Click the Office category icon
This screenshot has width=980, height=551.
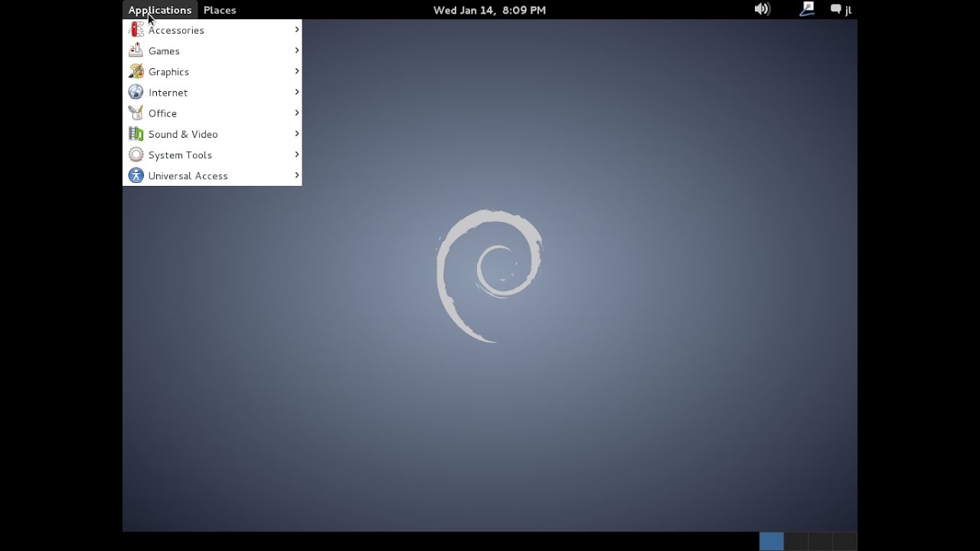pos(136,112)
